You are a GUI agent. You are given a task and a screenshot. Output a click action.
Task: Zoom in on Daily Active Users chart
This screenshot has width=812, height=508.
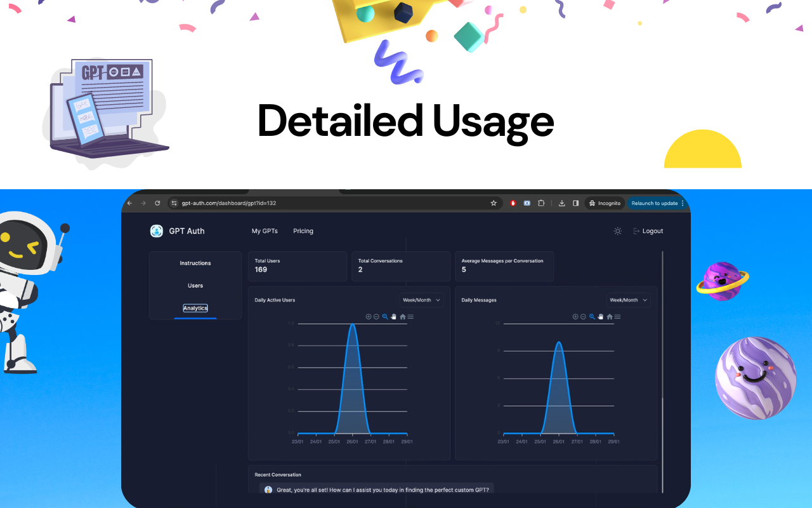click(369, 316)
